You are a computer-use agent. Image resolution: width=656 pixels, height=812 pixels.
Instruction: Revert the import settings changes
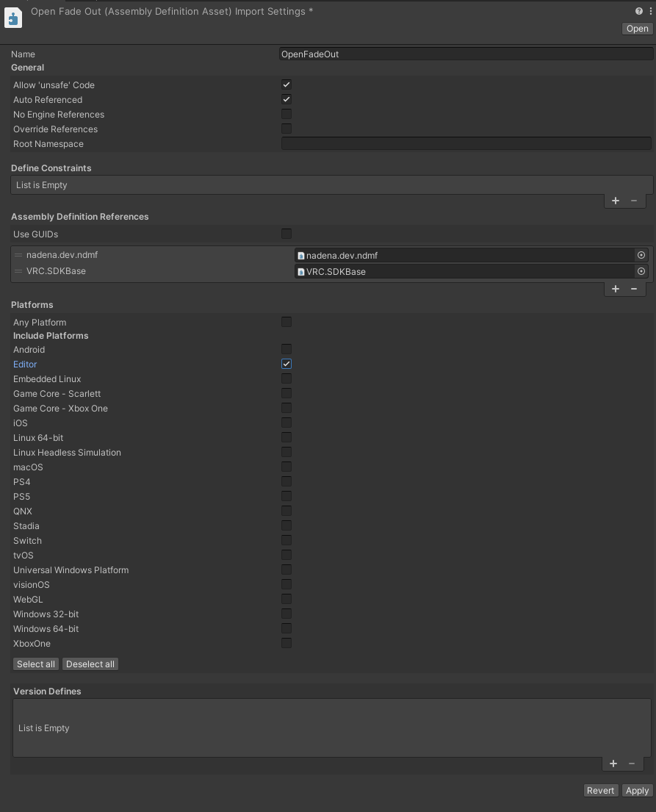(x=600, y=790)
